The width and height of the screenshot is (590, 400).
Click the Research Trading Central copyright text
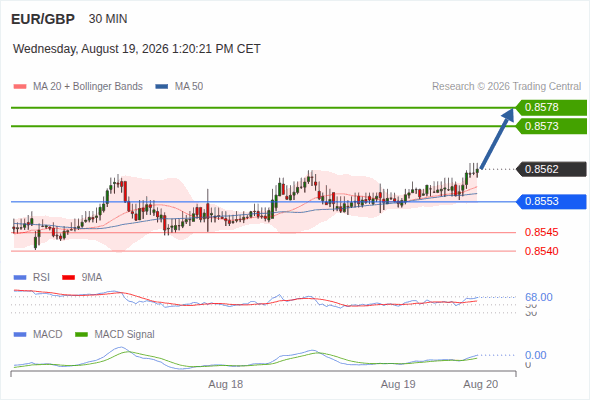(x=506, y=87)
